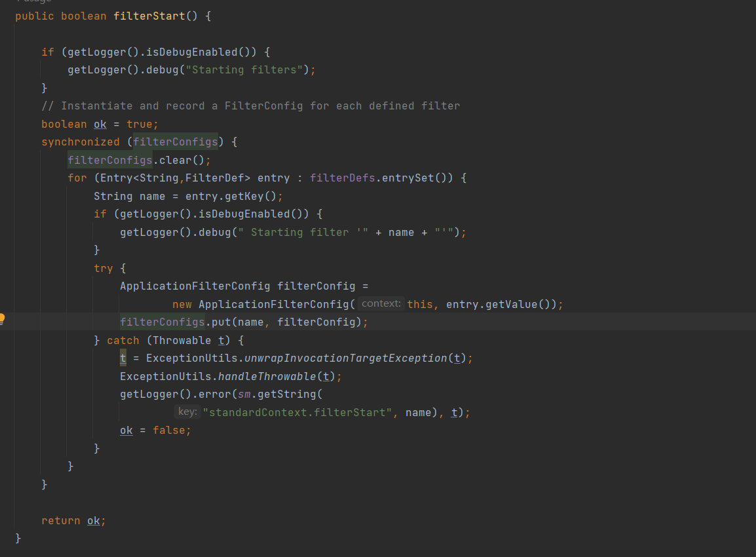Click the "key:" parameter inlay hint

[187, 412]
